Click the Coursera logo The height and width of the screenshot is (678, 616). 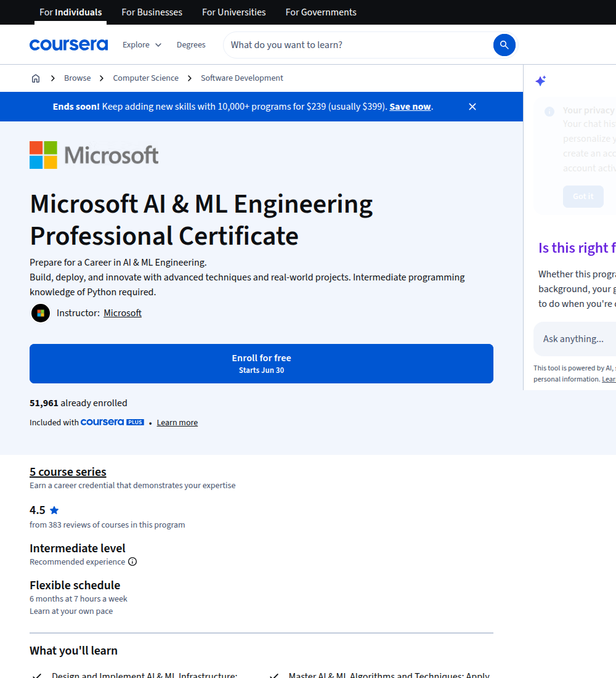coord(69,45)
